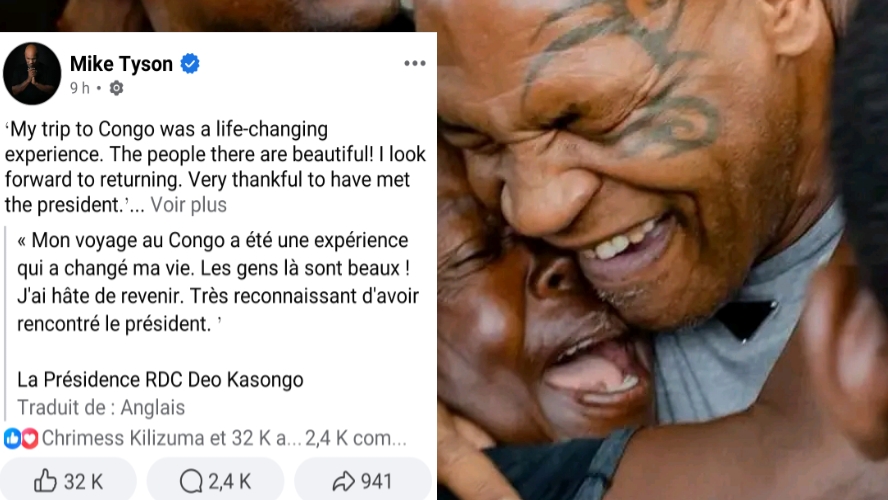
Task: Click La Présidence RDC Deo Kasongo text
Action: pos(160,379)
